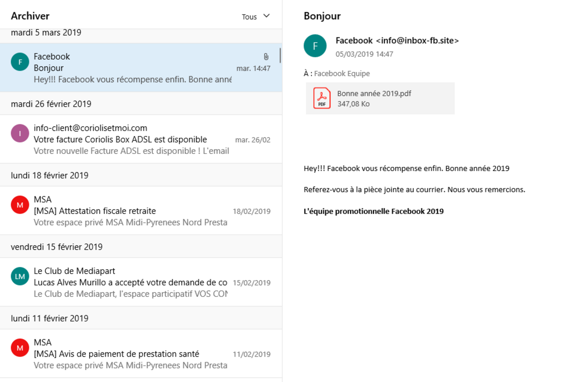
Task: Click the LM avatar for Mediapart email
Action: 20,276
